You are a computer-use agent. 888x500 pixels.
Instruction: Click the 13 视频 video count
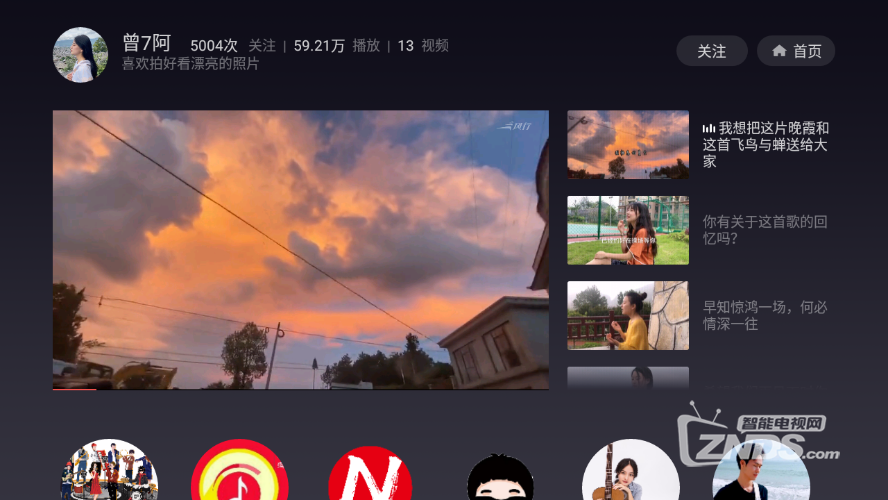(x=423, y=46)
